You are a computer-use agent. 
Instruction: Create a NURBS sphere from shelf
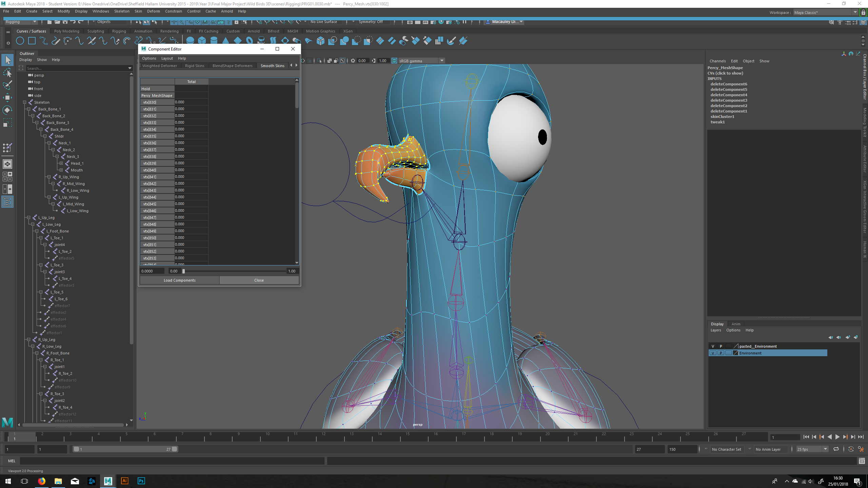[x=190, y=41]
